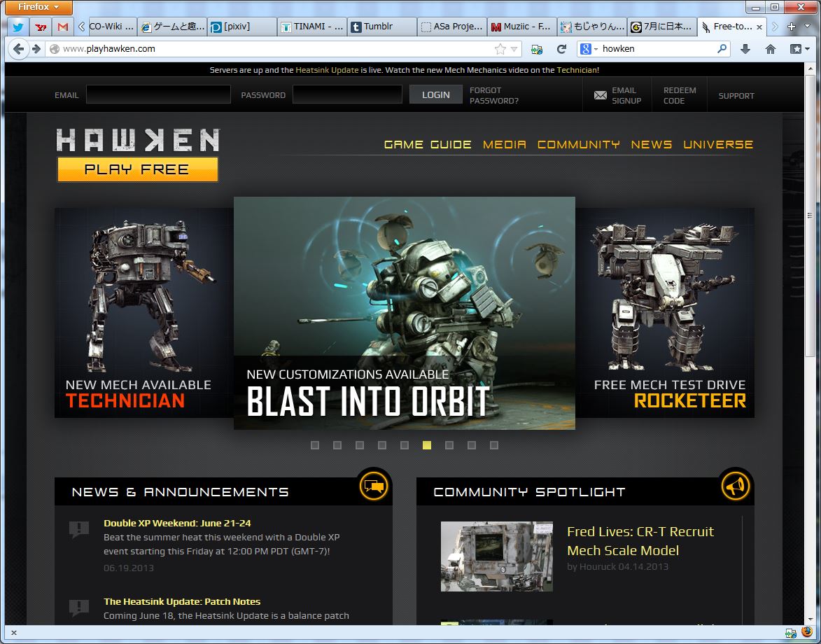Select the second carousel slide indicator
The width and height of the screenshot is (821, 644).
[337, 445]
